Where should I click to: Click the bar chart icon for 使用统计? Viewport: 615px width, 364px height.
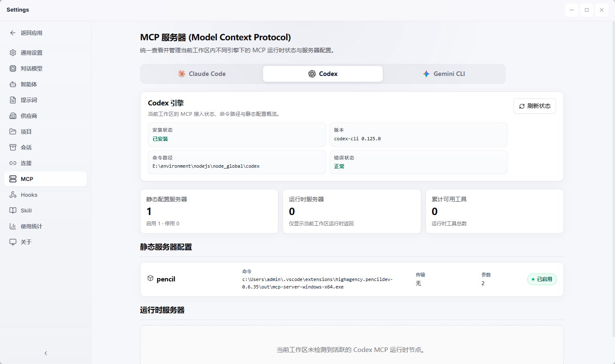coord(13,226)
